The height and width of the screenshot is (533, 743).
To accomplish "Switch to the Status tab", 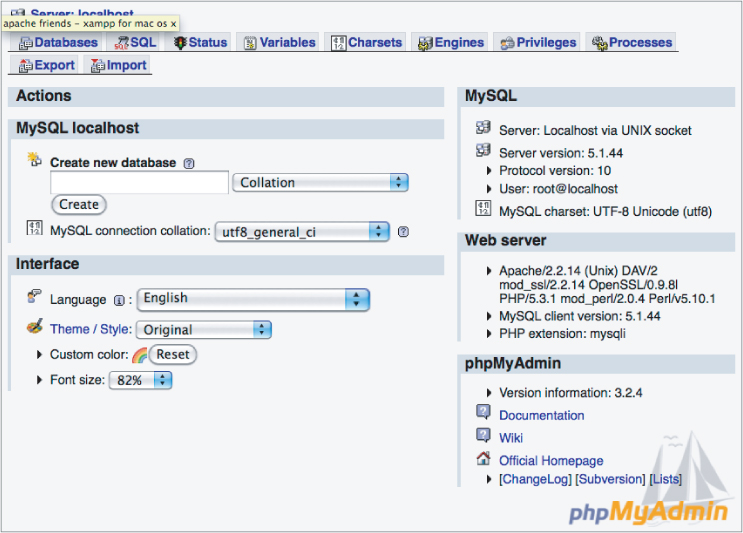I will click(x=200, y=43).
